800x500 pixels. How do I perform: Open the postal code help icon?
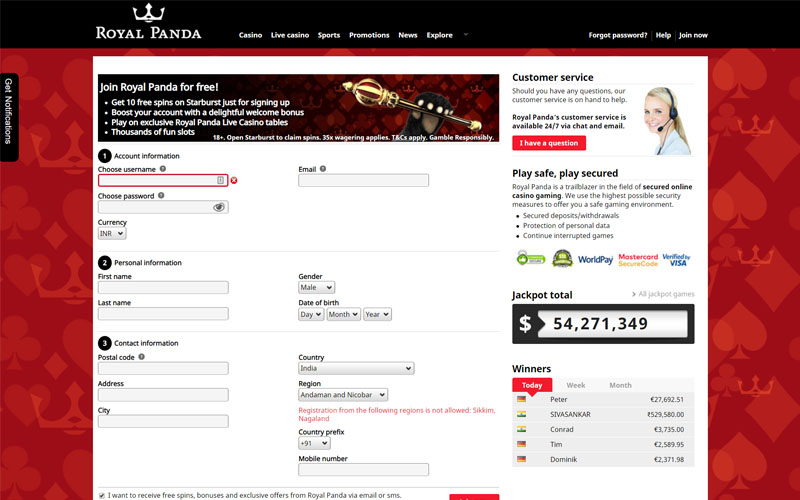(x=142, y=357)
